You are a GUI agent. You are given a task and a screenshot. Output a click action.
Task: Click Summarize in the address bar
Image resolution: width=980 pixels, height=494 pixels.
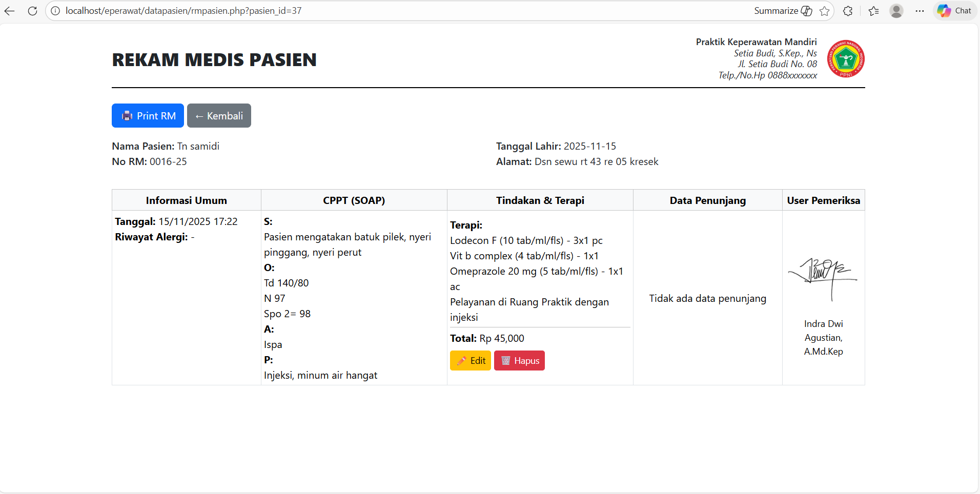pos(783,11)
